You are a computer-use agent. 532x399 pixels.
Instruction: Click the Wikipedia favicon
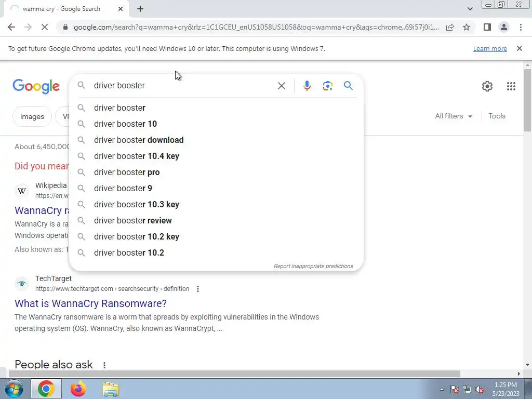(22, 191)
